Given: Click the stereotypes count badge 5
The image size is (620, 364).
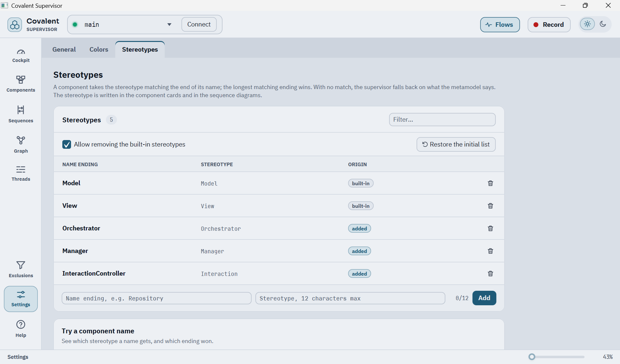Looking at the screenshot, I should [111, 120].
